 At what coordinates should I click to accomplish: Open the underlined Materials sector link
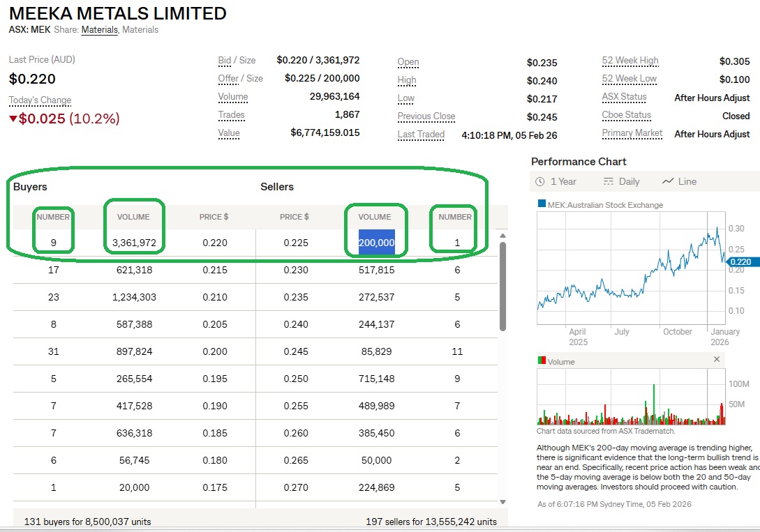point(99,30)
